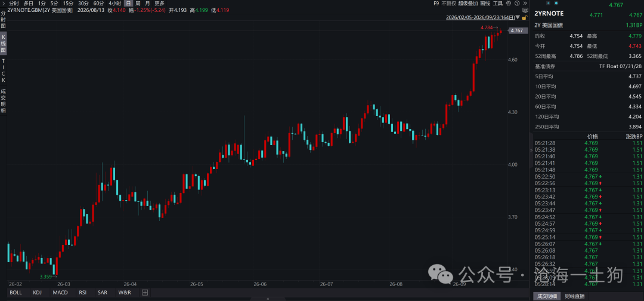Click the PIP monitor icon
The width and height of the screenshot is (644, 301).
coord(525,10)
